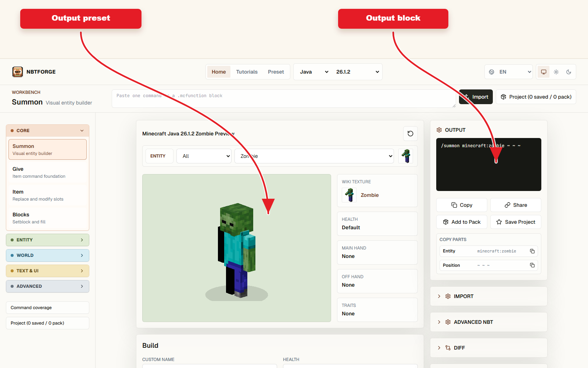Viewport: 588px width, 368px height.
Task: Copy the Entity part minecraft:zombie
Action: click(x=532, y=251)
